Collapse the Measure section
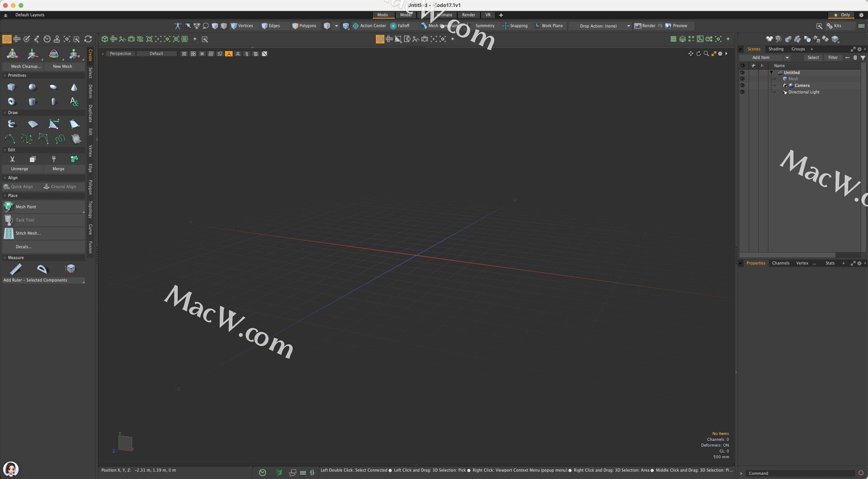The width and height of the screenshot is (868, 479). point(5,258)
